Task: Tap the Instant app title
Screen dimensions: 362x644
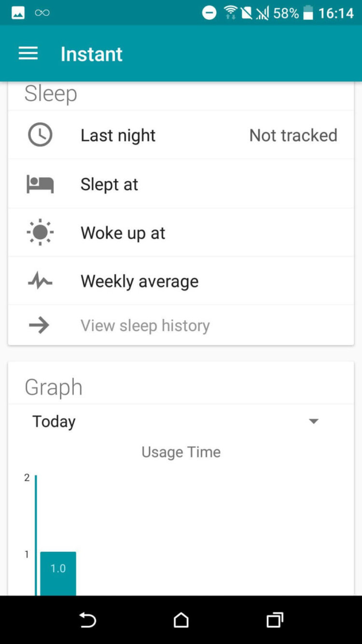Action: [91, 54]
